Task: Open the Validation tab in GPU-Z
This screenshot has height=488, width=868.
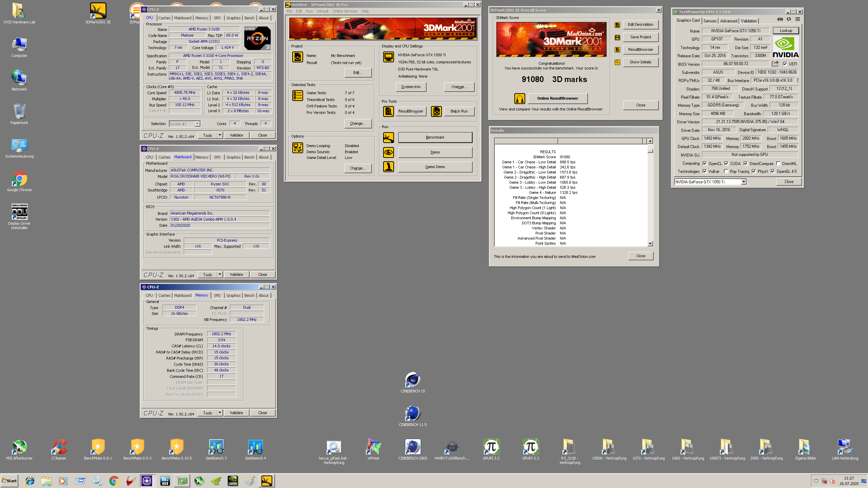Action: coord(749,21)
